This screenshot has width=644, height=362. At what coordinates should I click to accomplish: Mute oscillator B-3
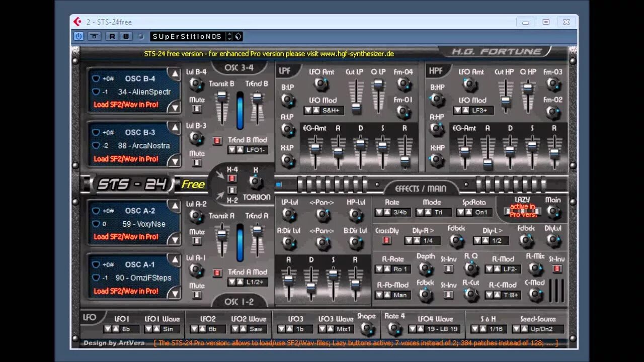[x=197, y=162]
